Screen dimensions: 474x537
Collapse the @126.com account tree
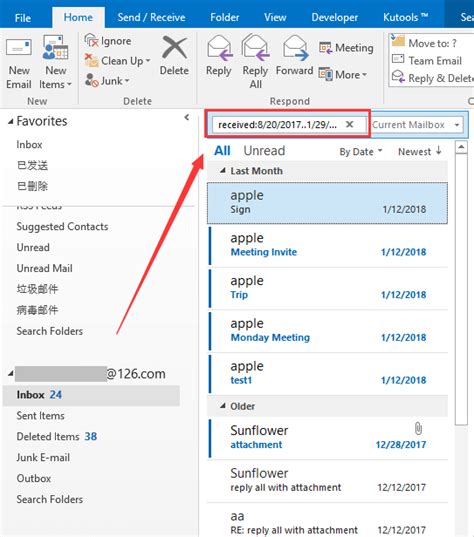tap(11, 373)
